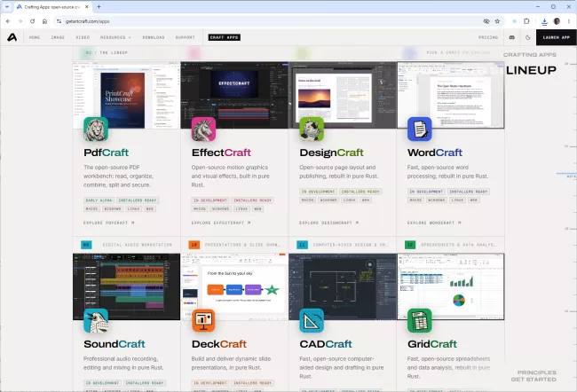This screenshot has height=392, width=577.
Task: Follow the Explore EffectCraft link
Action: (x=221, y=223)
